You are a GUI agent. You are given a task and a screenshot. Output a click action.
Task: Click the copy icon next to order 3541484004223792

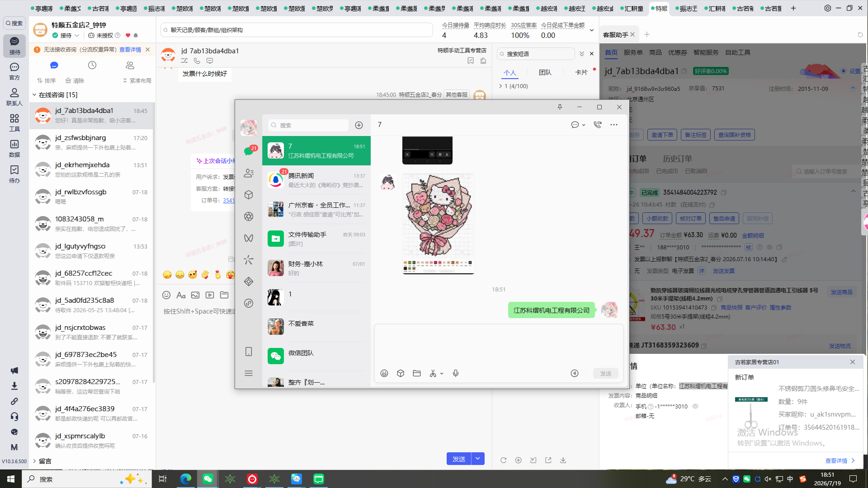(724, 192)
